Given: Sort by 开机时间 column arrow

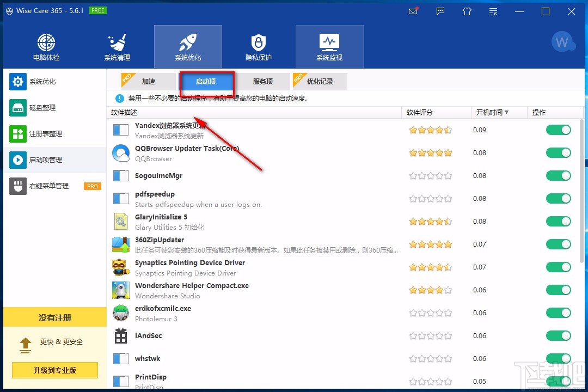Looking at the screenshot, I should coord(507,112).
